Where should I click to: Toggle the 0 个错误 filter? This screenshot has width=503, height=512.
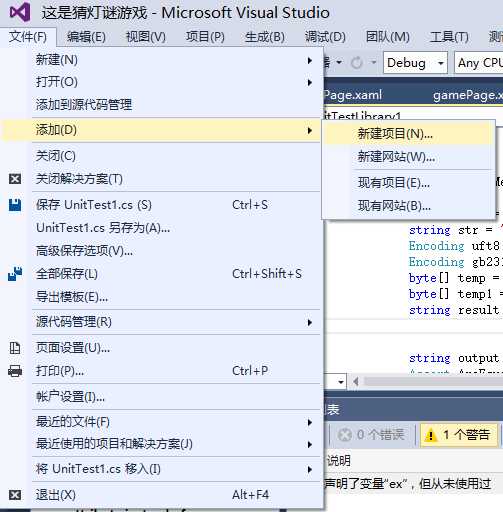coord(371,435)
